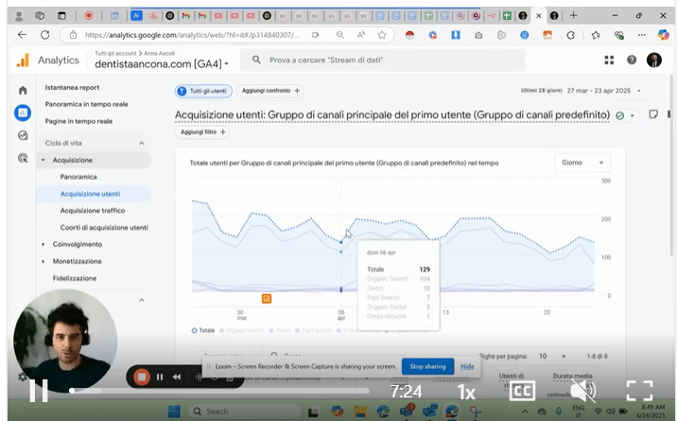This screenshot has height=421, width=677.
Task: Click Aggiungi confronto button
Action: [x=270, y=91]
